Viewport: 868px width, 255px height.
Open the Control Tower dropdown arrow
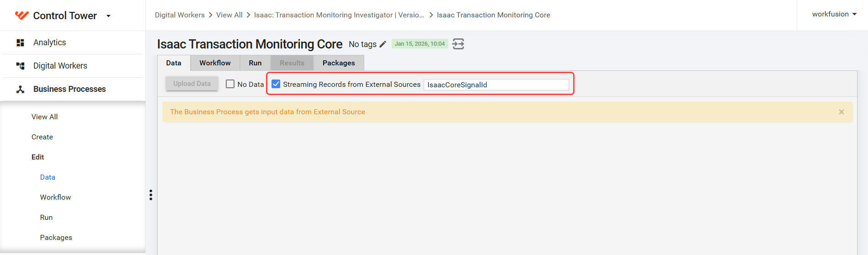point(108,16)
